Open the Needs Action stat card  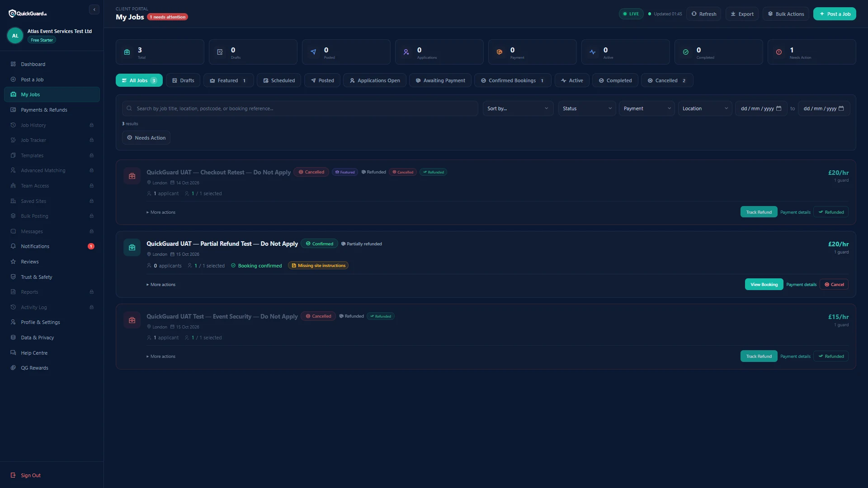[811, 52]
